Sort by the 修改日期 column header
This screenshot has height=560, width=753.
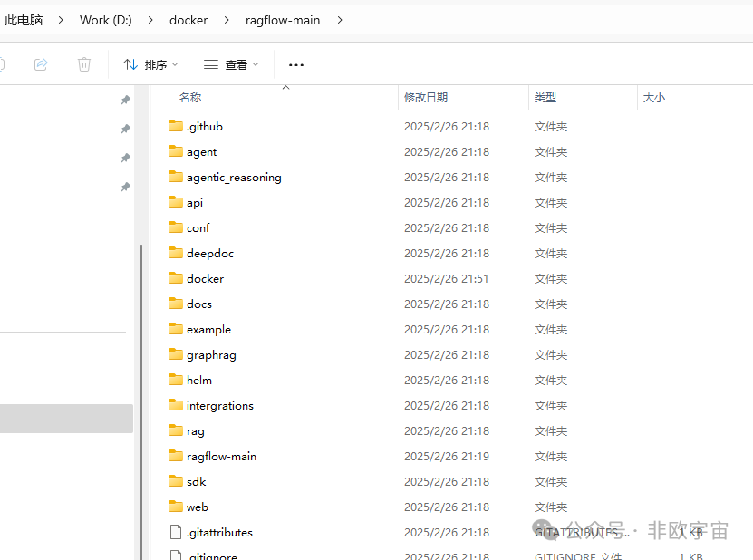(426, 98)
